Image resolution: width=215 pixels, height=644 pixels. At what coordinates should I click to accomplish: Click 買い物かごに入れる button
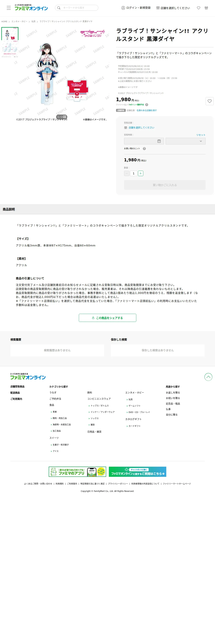(x=165, y=185)
